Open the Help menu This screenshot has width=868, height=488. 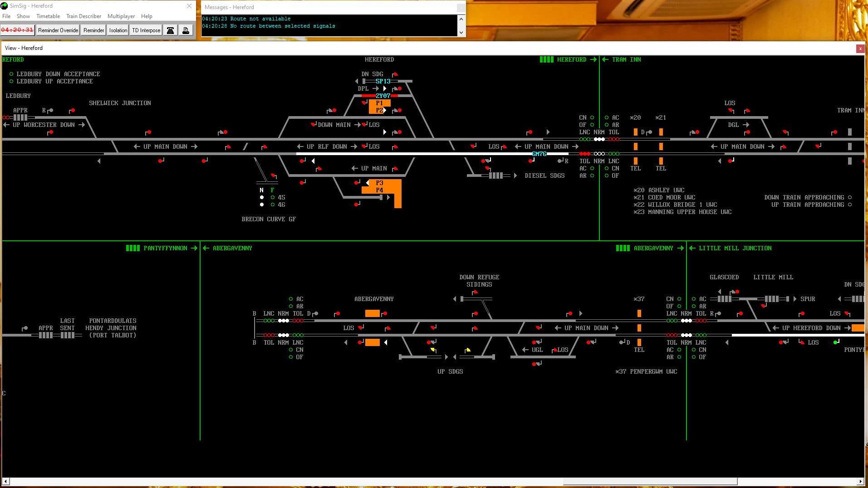(x=147, y=16)
